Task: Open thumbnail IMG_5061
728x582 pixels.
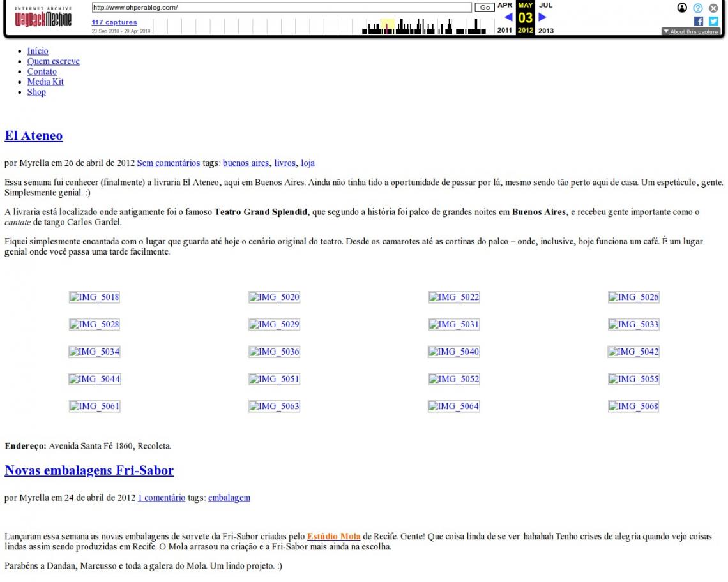Action: [95, 407]
